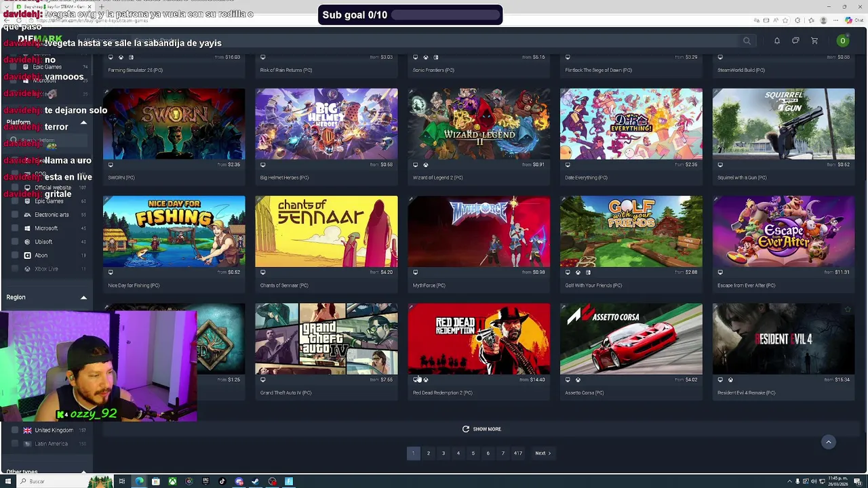Go to page 2 of results

[x=429, y=453]
